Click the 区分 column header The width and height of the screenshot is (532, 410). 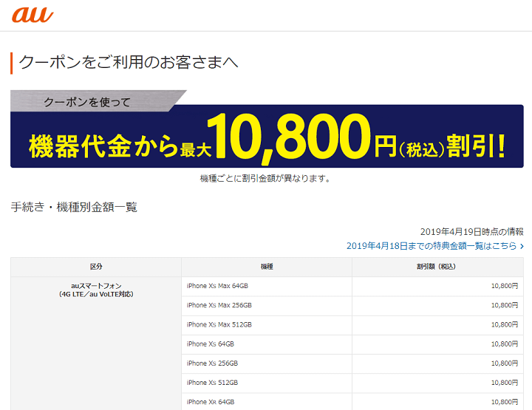[96, 267]
